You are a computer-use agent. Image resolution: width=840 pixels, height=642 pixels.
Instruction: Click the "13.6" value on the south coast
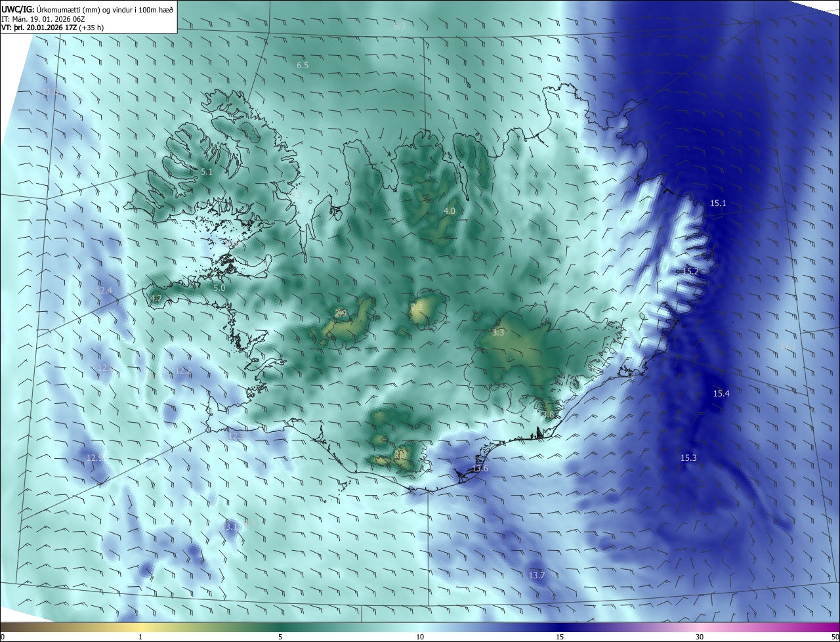(x=480, y=469)
